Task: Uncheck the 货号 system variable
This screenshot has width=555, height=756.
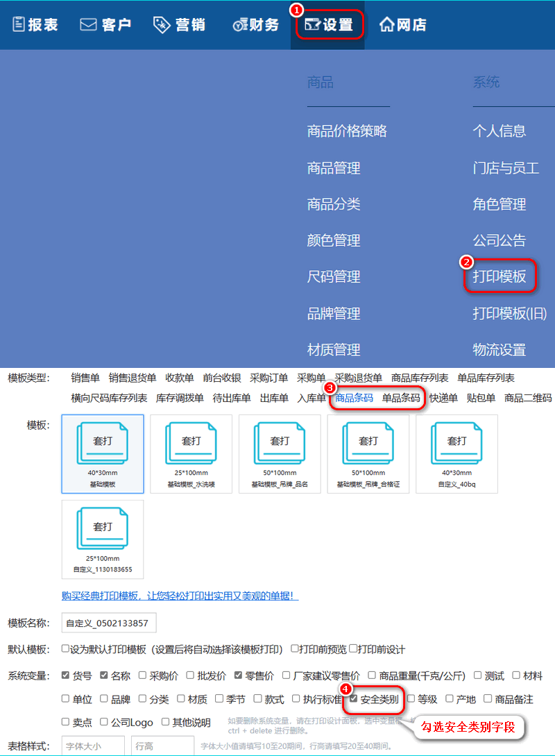Action: pyautogui.click(x=66, y=675)
